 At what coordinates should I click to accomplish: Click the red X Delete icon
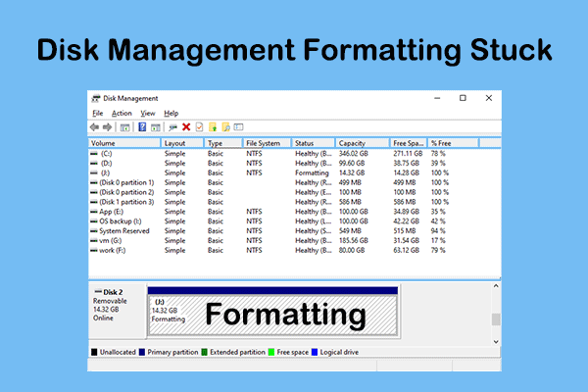coord(186,127)
